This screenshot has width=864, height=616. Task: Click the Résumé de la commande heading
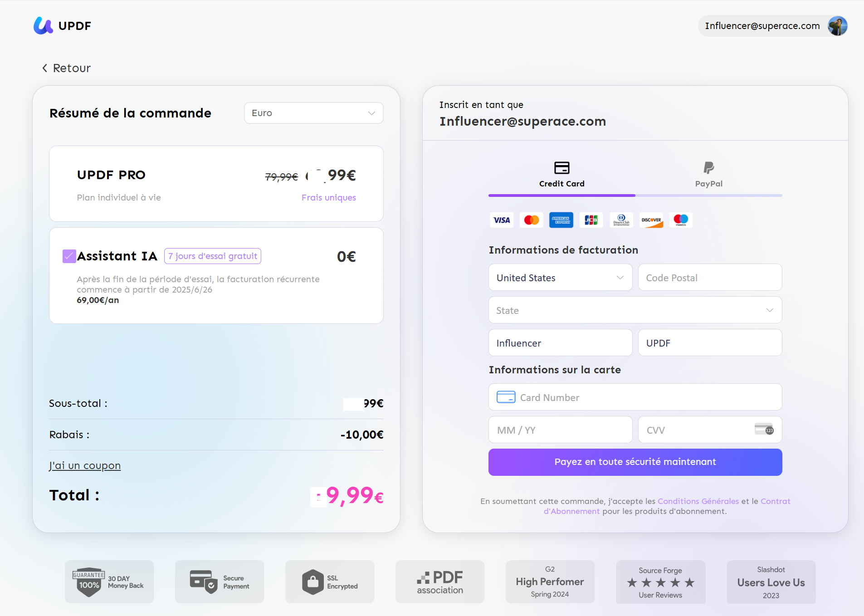point(131,113)
